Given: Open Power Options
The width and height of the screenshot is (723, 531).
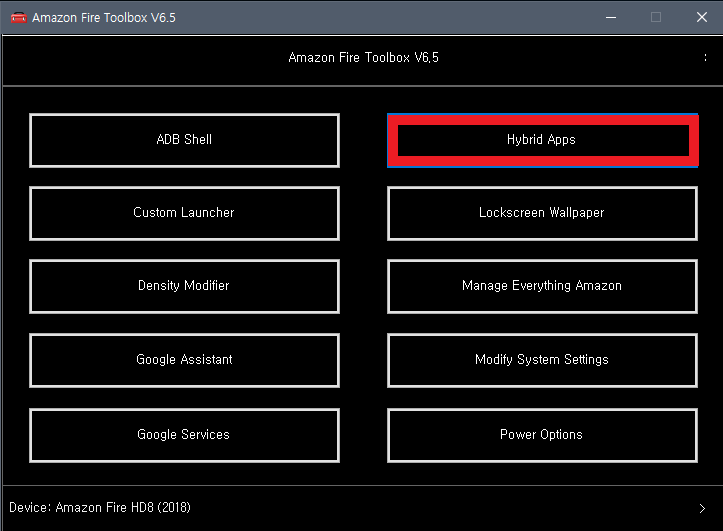Looking at the screenshot, I should pyautogui.click(x=543, y=435).
